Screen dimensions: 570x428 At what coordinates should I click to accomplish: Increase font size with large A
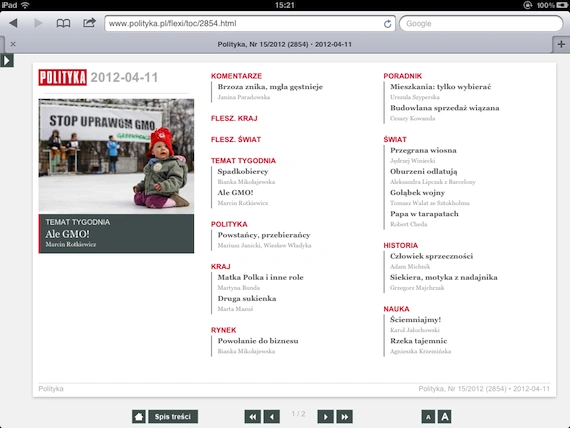[x=445, y=416]
